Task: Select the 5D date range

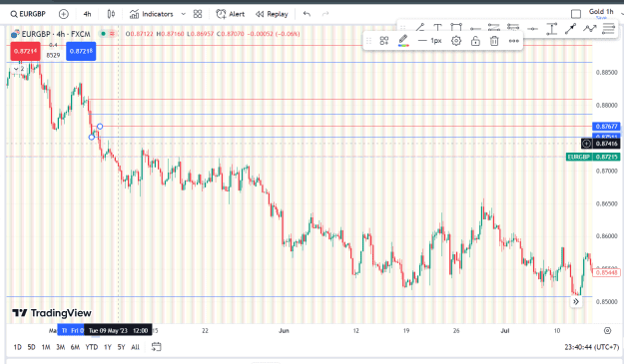Action: [x=31, y=347]
